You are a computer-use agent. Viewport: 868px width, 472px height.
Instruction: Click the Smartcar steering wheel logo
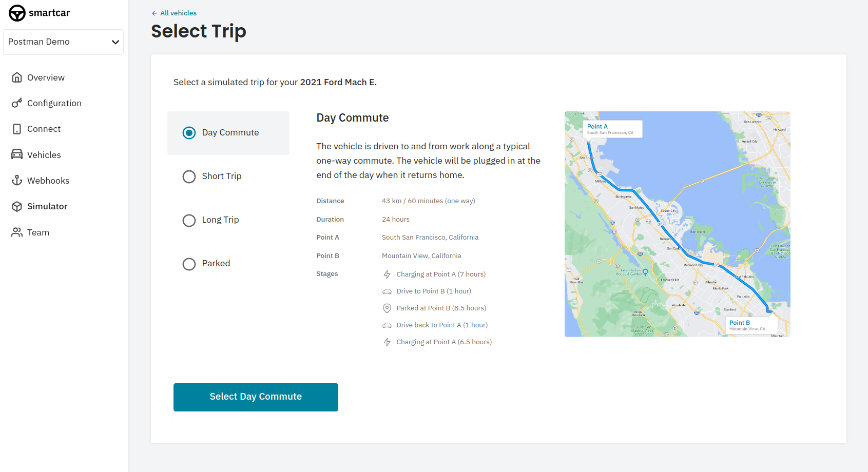coord(17,13)
